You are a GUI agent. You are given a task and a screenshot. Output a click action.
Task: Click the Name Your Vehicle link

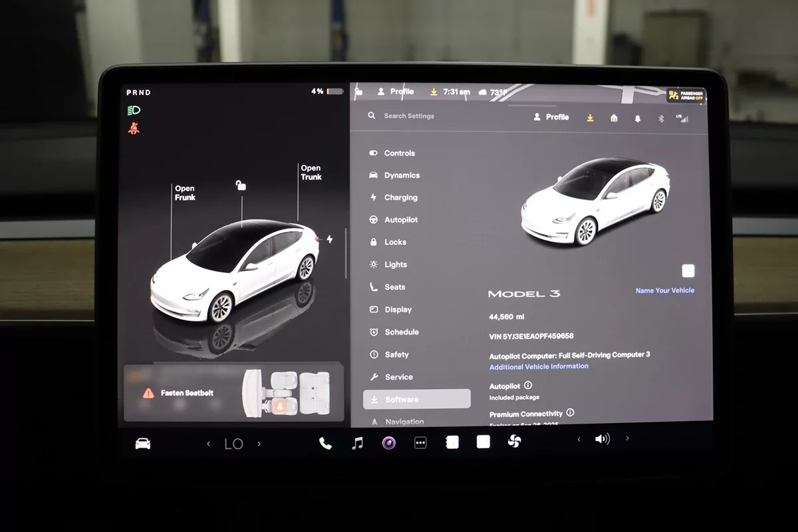pos(664,291)
